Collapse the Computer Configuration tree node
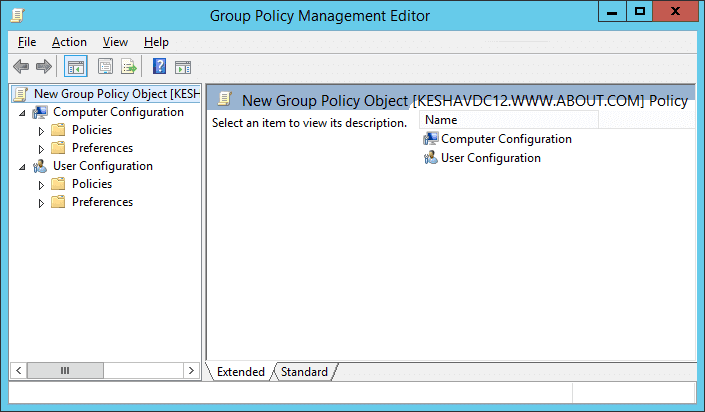 click(x=22, y=113)
